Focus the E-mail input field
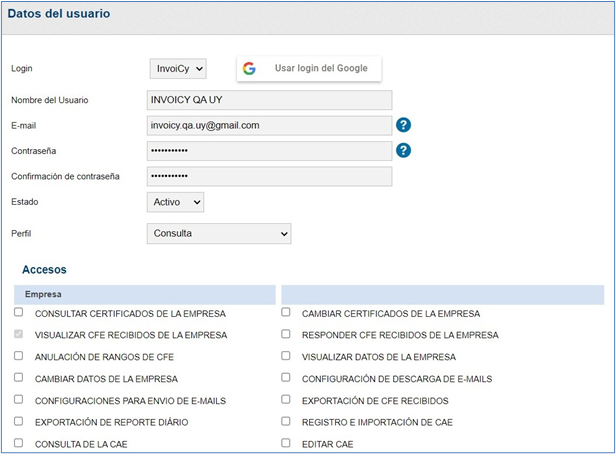The width and height of the screenshot is (616, 454). click(x=268, y=125)
